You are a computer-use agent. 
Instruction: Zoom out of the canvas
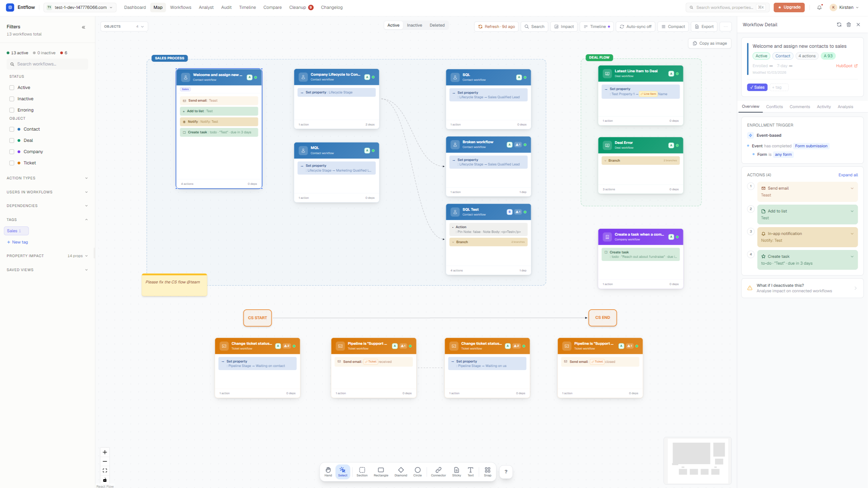coord(105,461)
